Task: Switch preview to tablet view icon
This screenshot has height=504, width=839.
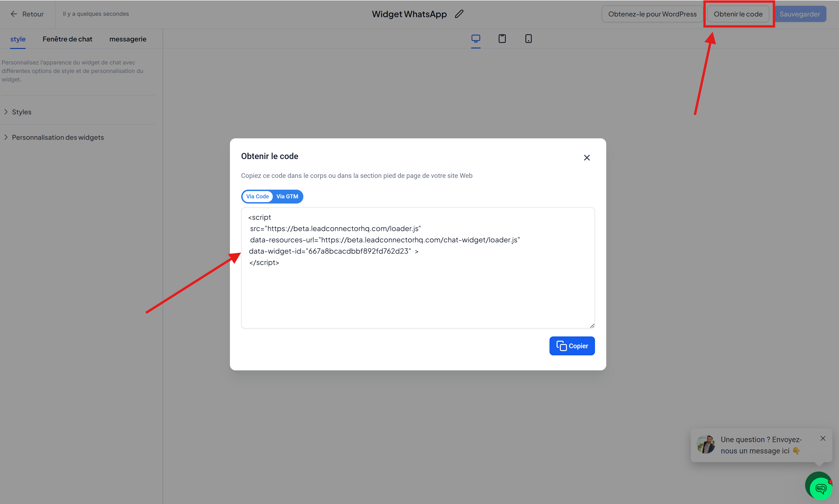Action: point(502,39)
